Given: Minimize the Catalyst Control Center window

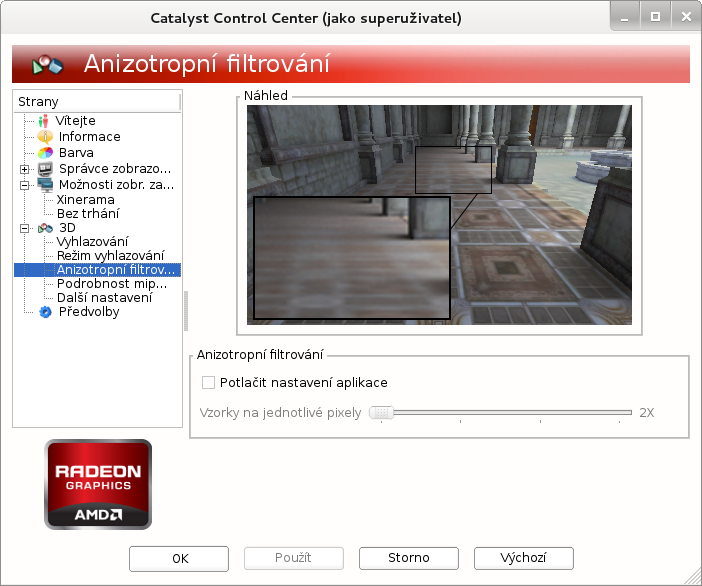Looking at the screenshot, I should pos(625,17).
